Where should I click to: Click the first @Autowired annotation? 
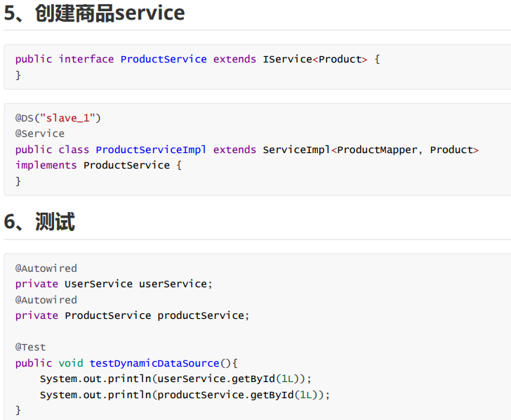point(46,268)
